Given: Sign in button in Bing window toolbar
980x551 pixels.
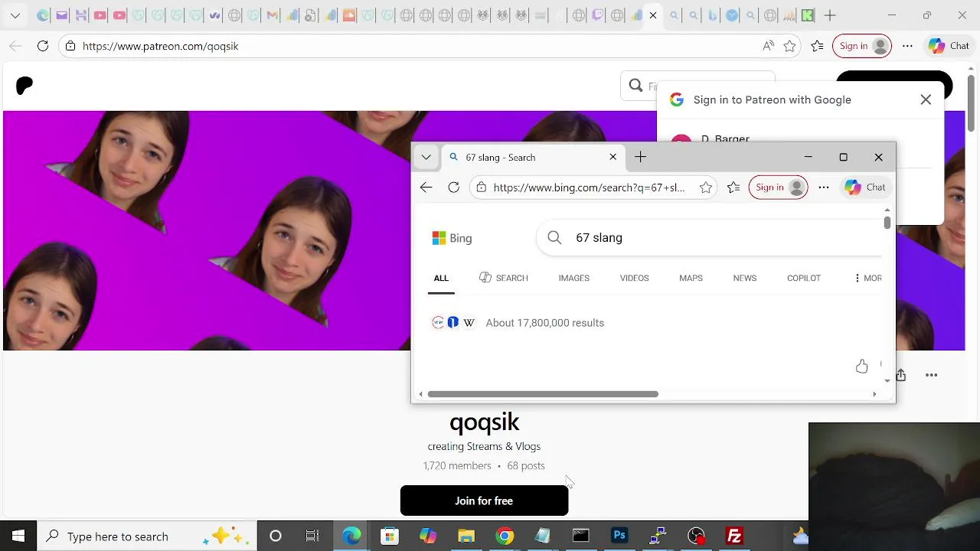Looking at the screenshot, I should coord(778,187).
